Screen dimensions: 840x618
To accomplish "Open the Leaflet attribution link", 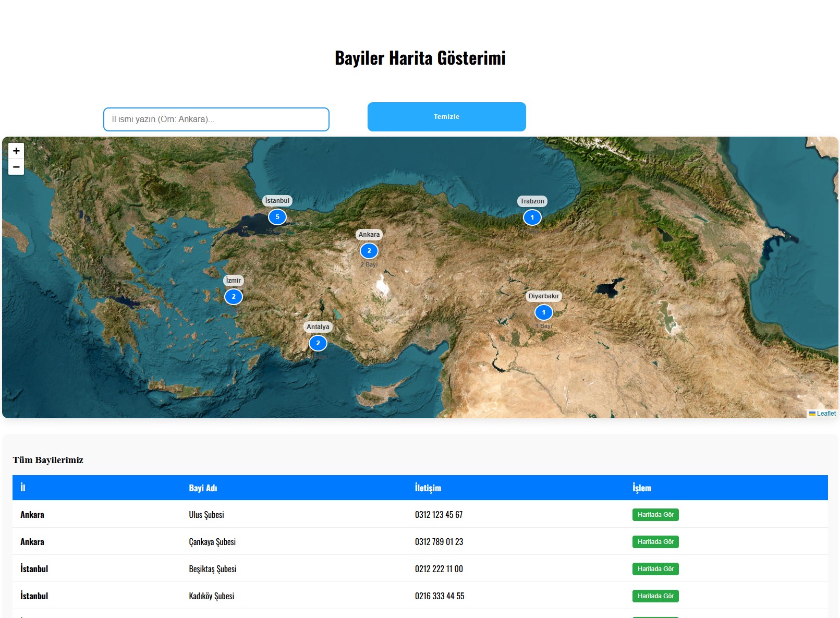I will pos(825,413).
